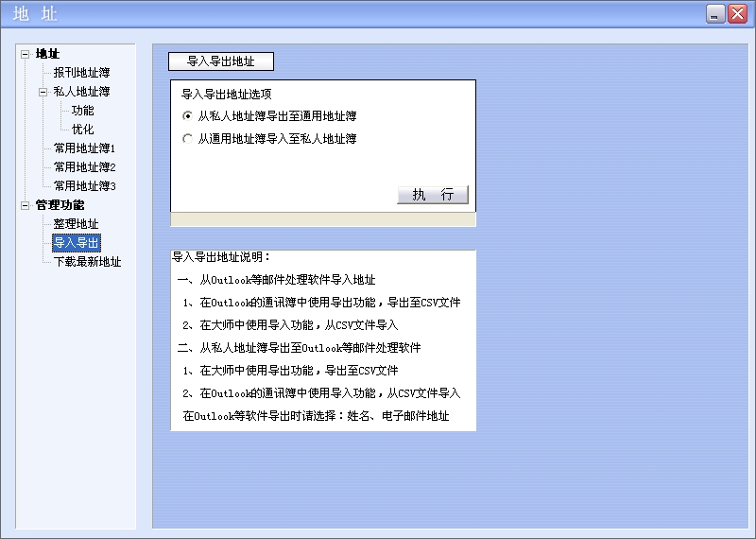
Task: Click the 导入导出地址 tab button
Action: [x=221, y=61]
